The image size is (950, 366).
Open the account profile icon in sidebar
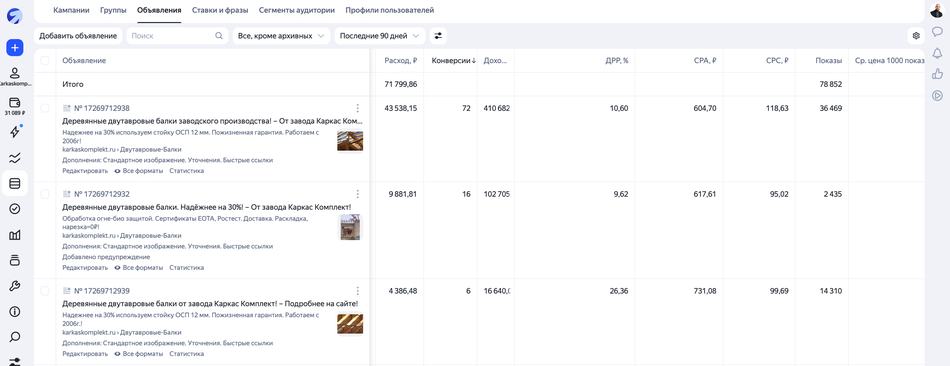click(15, 73)
